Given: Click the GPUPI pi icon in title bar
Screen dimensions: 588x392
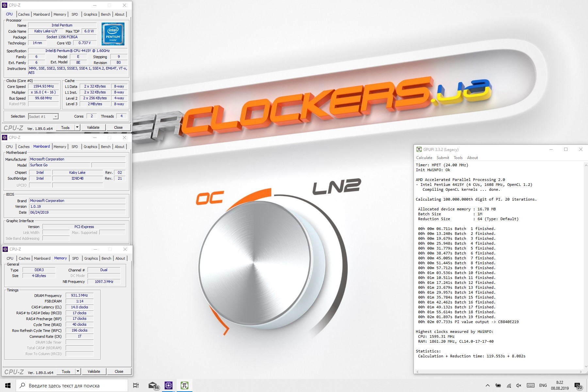Looking at the screenshot, I should (419, 149).
